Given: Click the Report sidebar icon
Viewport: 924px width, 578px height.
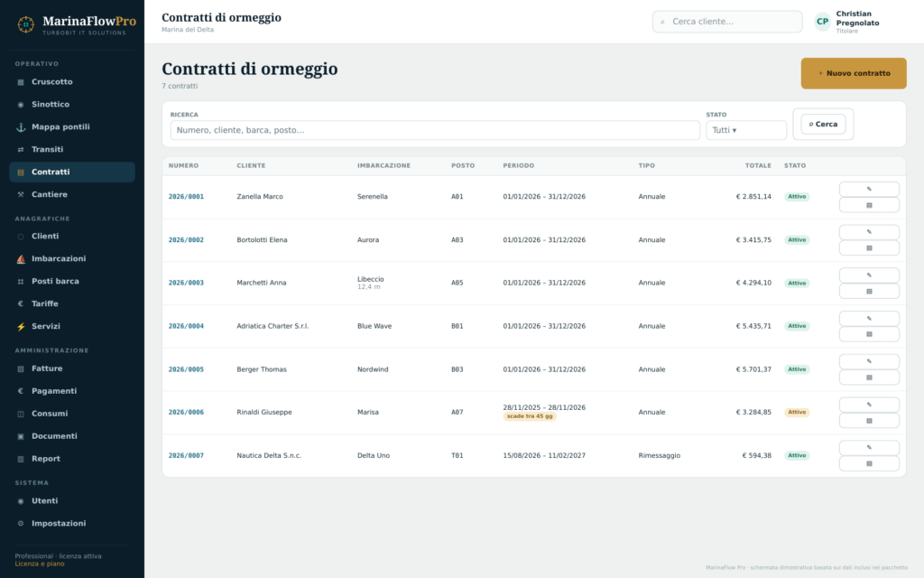Looking at the screenshot, I should pyautogui.click(x=21, y=459).
